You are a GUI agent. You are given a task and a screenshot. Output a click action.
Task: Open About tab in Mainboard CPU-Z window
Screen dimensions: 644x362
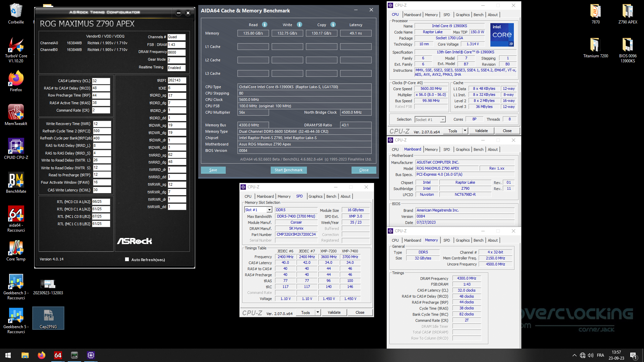(493, 149)
